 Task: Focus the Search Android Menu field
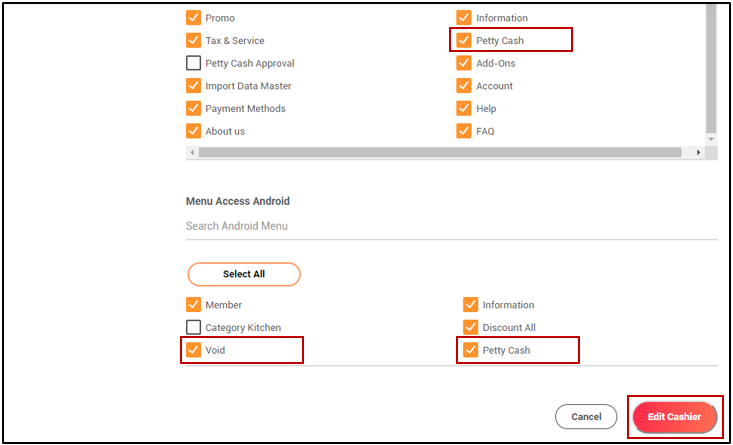pyautogui.click(x=450, y=226)
